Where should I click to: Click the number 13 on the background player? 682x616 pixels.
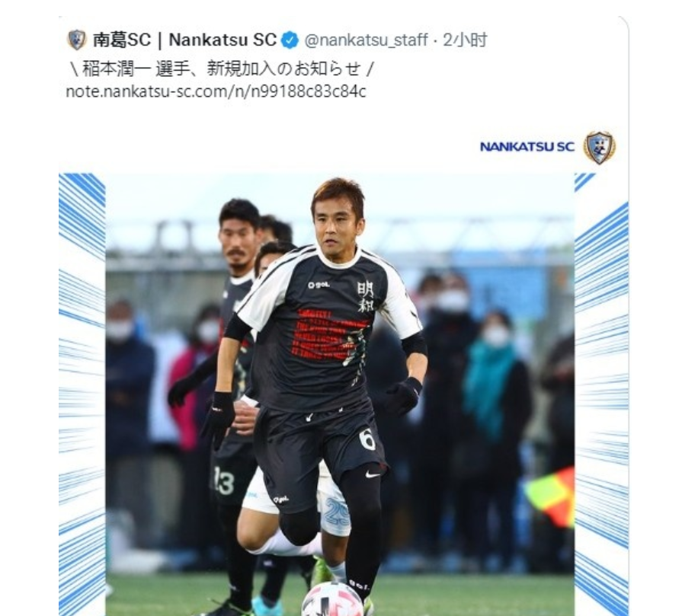(x=225, y=480)
